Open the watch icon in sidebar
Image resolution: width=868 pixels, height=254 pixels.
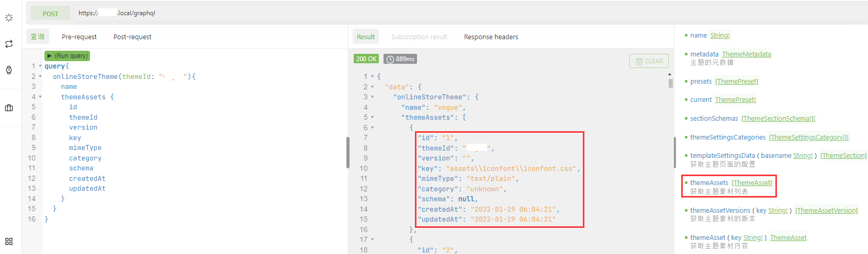pos(9,70)
